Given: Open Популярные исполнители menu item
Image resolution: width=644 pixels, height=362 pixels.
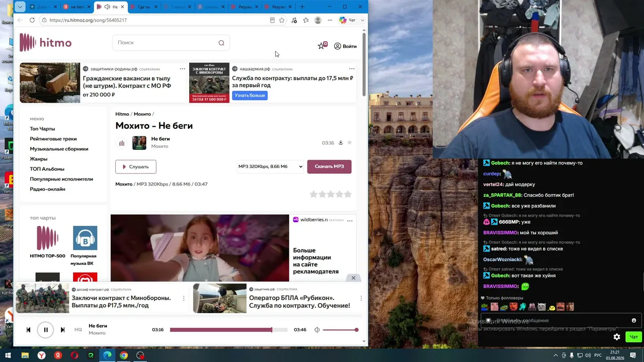Looking at the screenshot, I should click(x=61, y=179).
